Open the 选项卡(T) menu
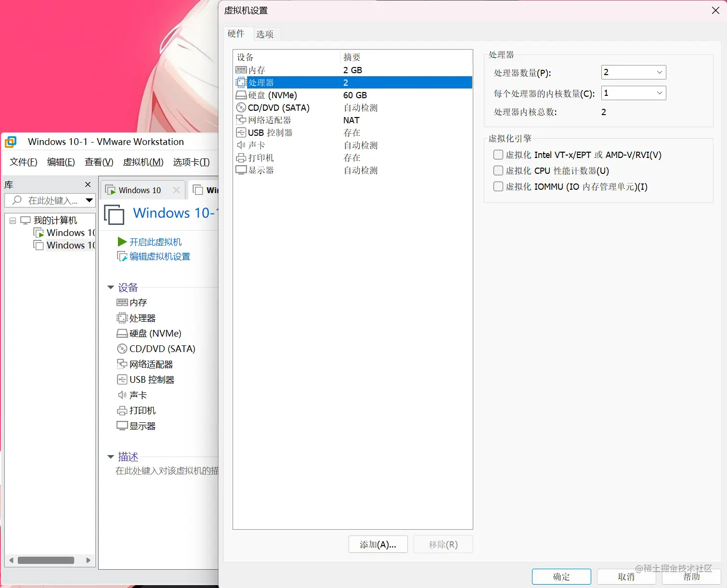This screenshot has height=588, width=727. click(x=192, y=162)
